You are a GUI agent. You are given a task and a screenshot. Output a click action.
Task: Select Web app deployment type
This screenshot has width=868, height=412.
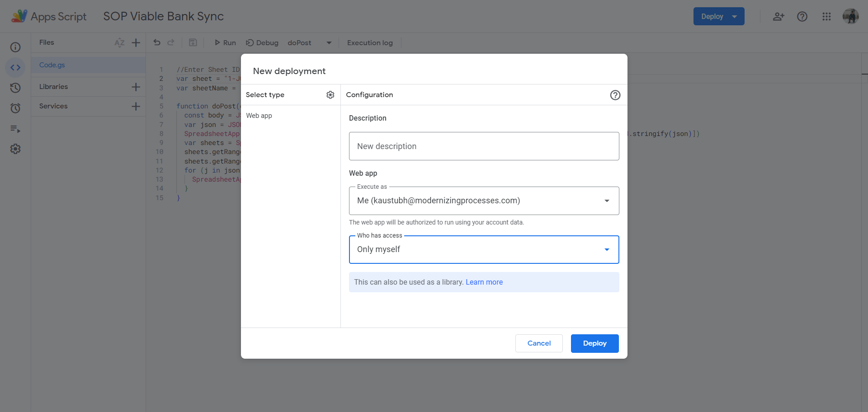coord(259,116)
